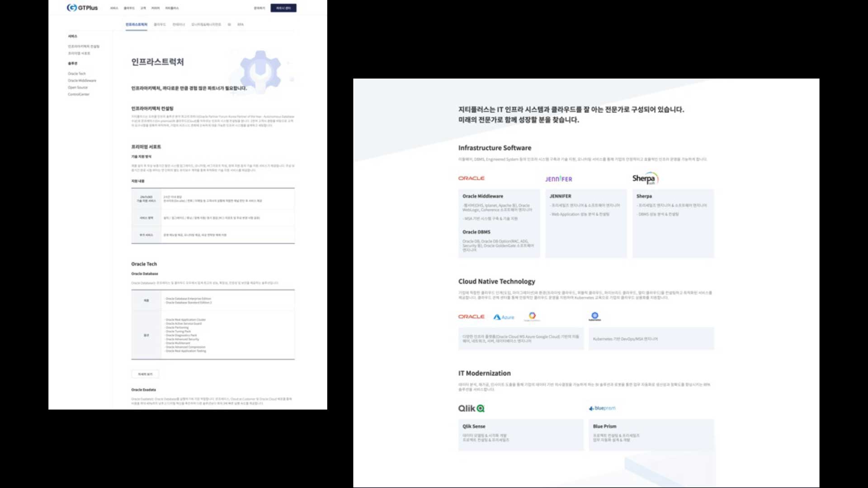Screen dimensions: 868x488
Task: Click the Kubernetes logo
Action: [594, 316]
